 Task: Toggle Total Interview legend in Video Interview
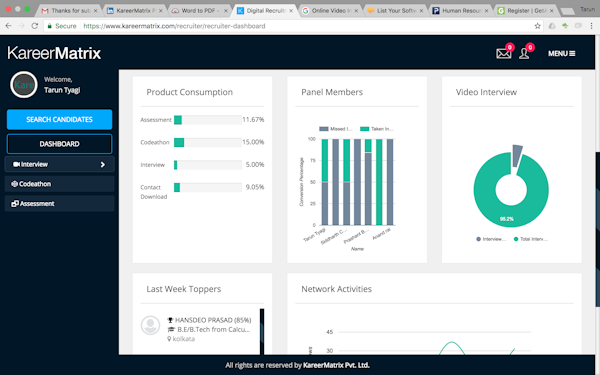531,239
